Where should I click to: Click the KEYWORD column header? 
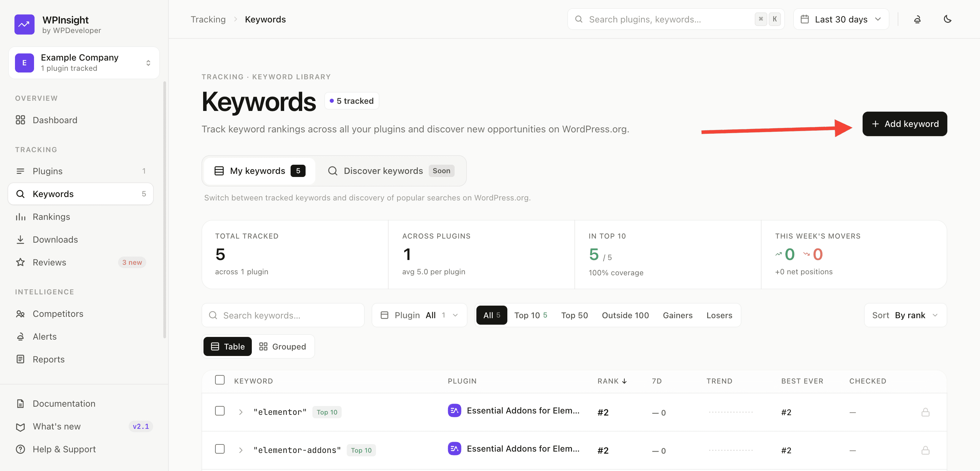coord(254,381)
